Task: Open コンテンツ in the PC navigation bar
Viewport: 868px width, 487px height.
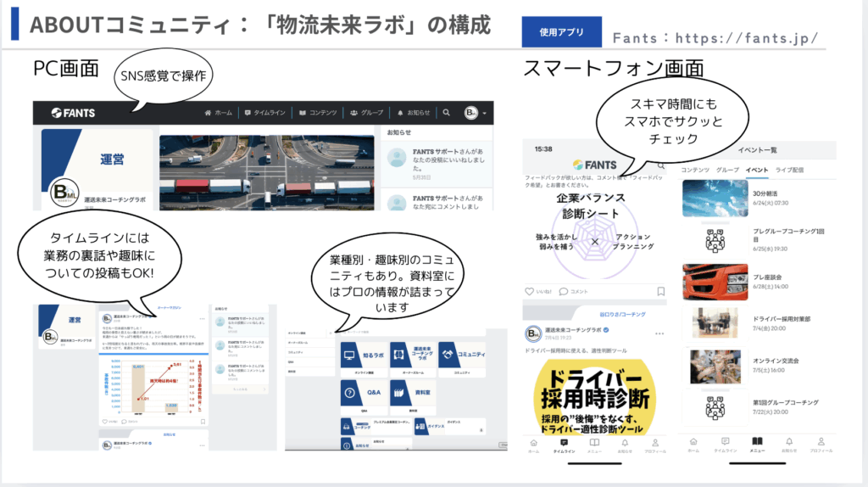Action: pos(318,113)
